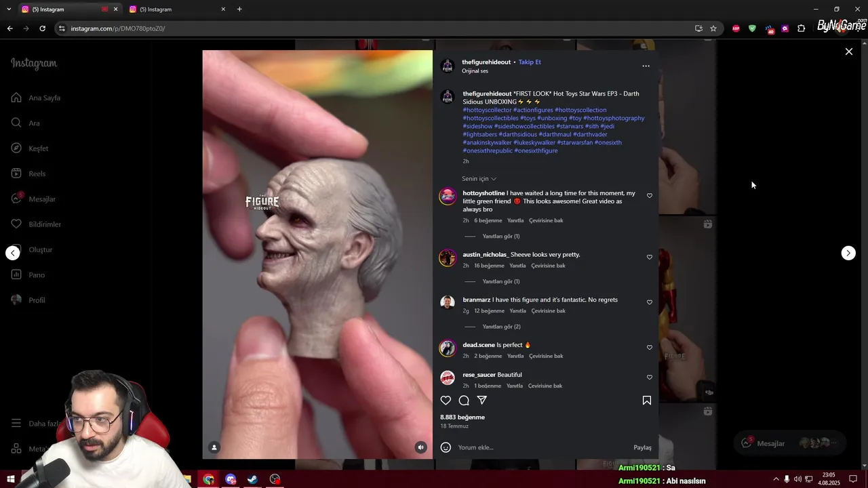Close the post overlay with X
This screenshot has height=488, width=868.
[848, 52]
